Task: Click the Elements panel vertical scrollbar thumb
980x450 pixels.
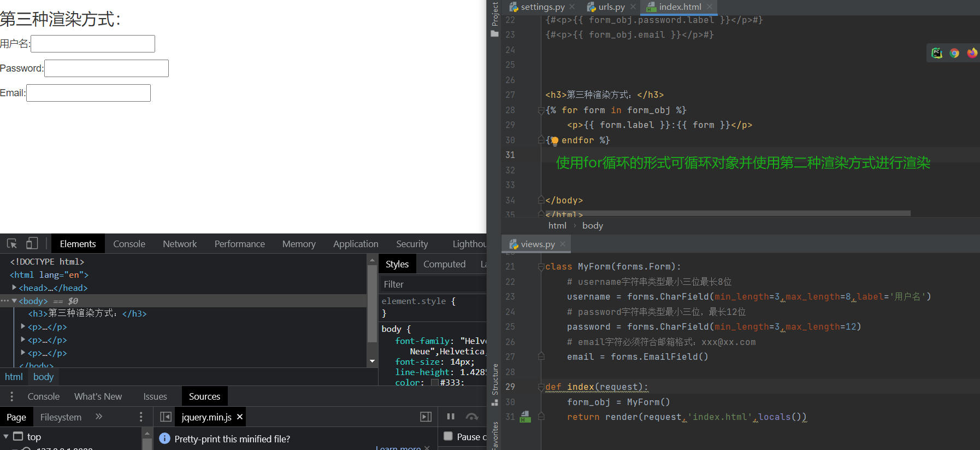Action: (373, 305)
